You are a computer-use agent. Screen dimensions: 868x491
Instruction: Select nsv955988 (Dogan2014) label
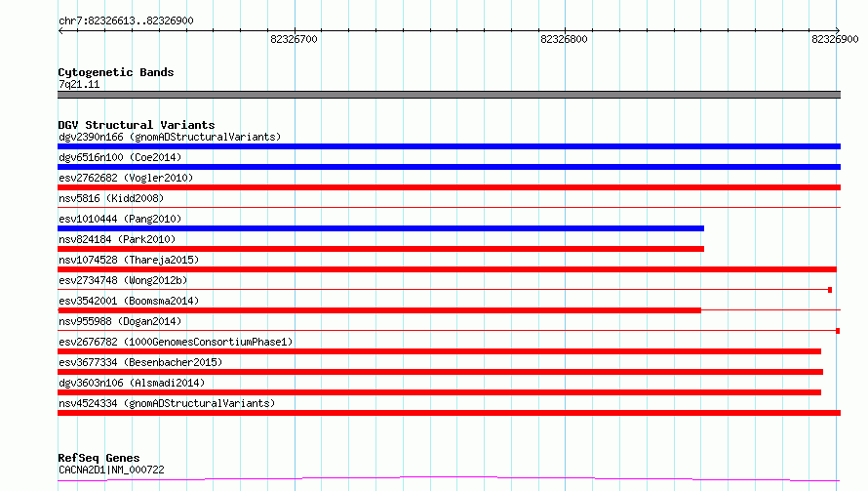[x=120, y=321]
